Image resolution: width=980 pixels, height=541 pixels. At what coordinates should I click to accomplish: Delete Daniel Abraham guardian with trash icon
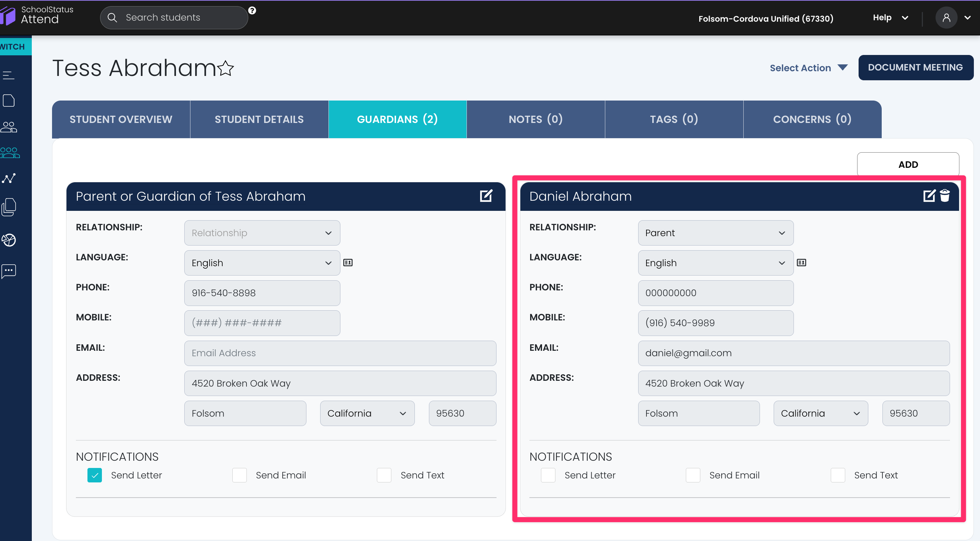click(945, 196)
